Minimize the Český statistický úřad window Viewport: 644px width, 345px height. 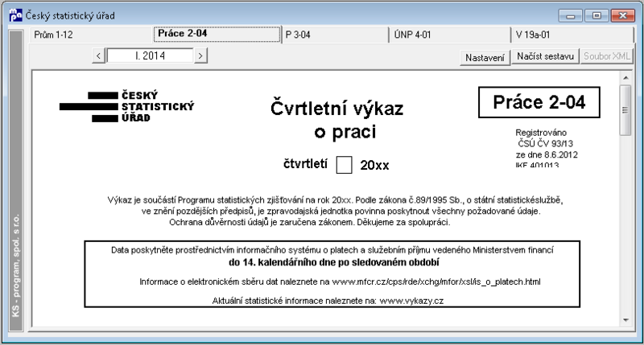point(570,16)
